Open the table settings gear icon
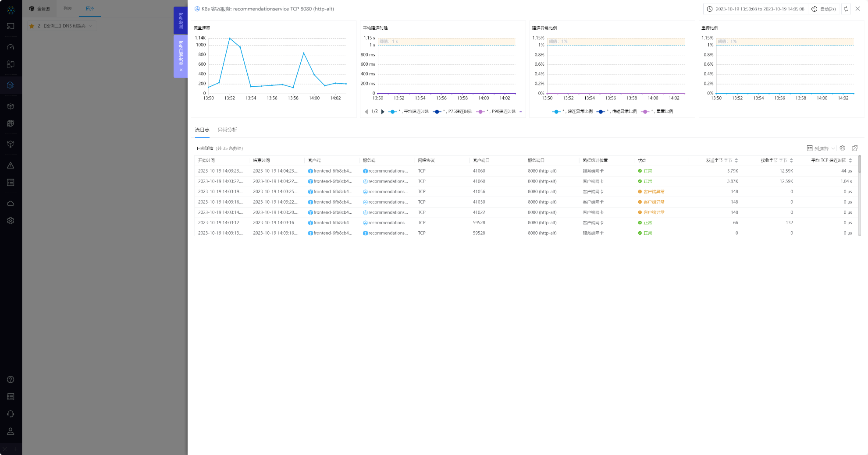This screenshot has width=868, height=455. 842,148
